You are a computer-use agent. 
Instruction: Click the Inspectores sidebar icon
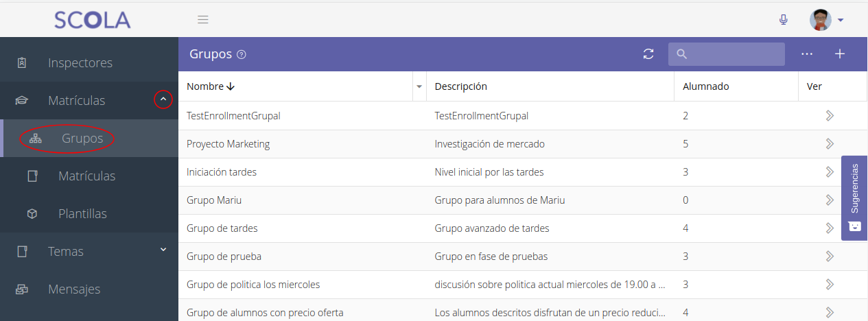pyautogui.click(x=21, y=63)
